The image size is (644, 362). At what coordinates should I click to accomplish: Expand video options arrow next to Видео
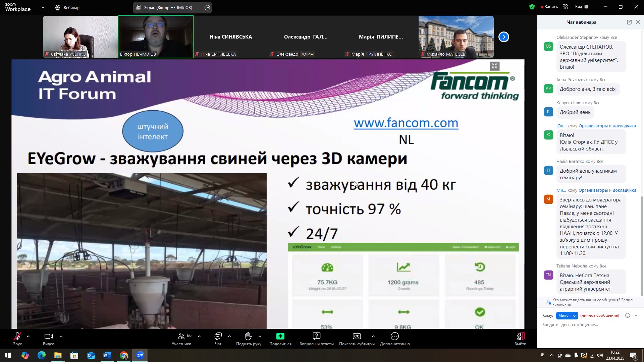click(x=61, y=336)
